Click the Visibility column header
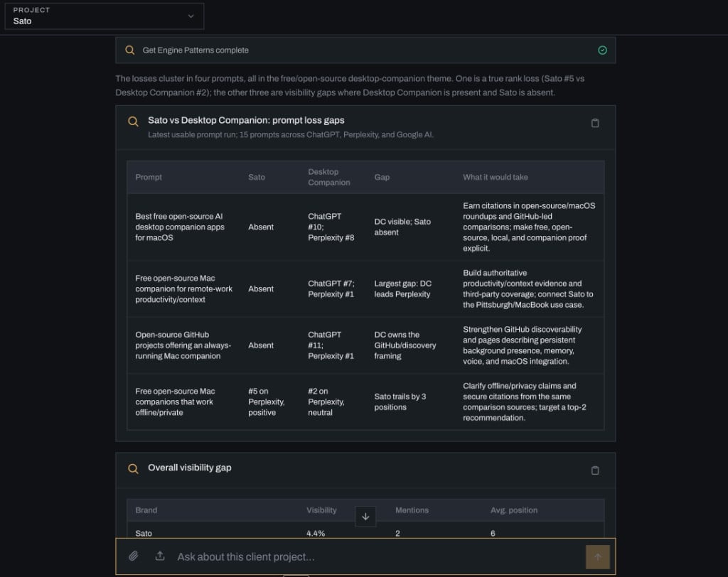 pos(321,510)
